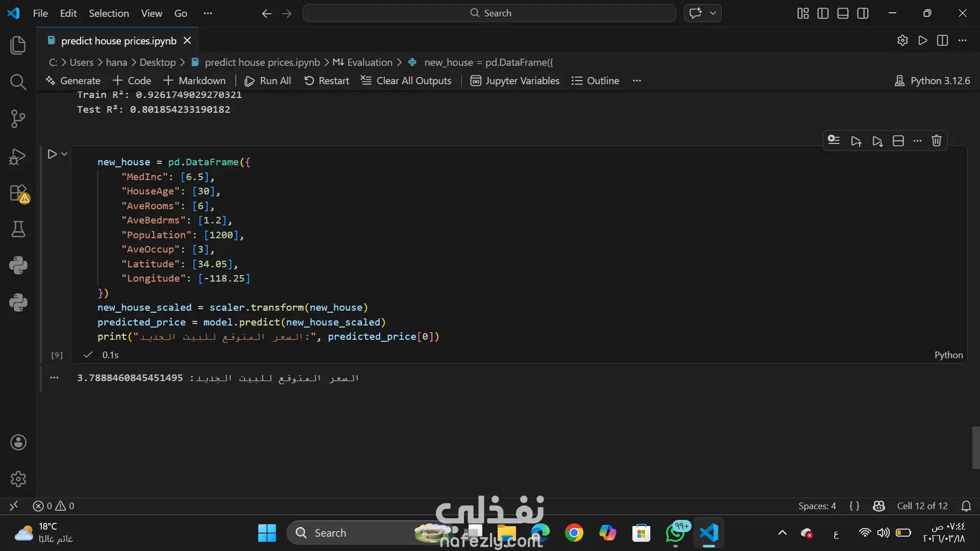Click the vertical scrollbar thumb

975,447
